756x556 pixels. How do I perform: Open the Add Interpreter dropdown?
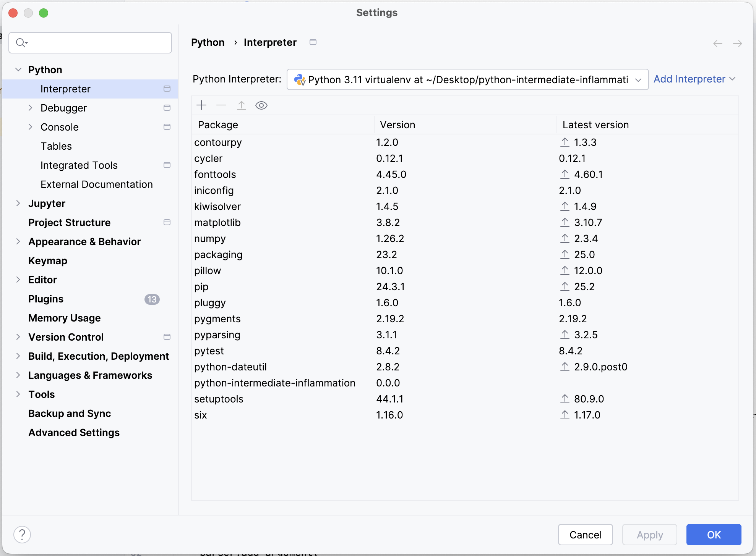[694, 79]
